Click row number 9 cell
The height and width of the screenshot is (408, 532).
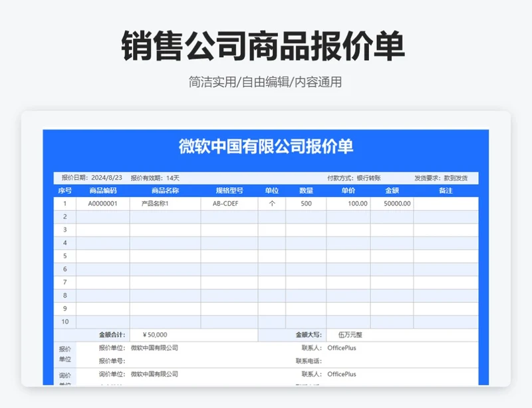coord(65,309)
